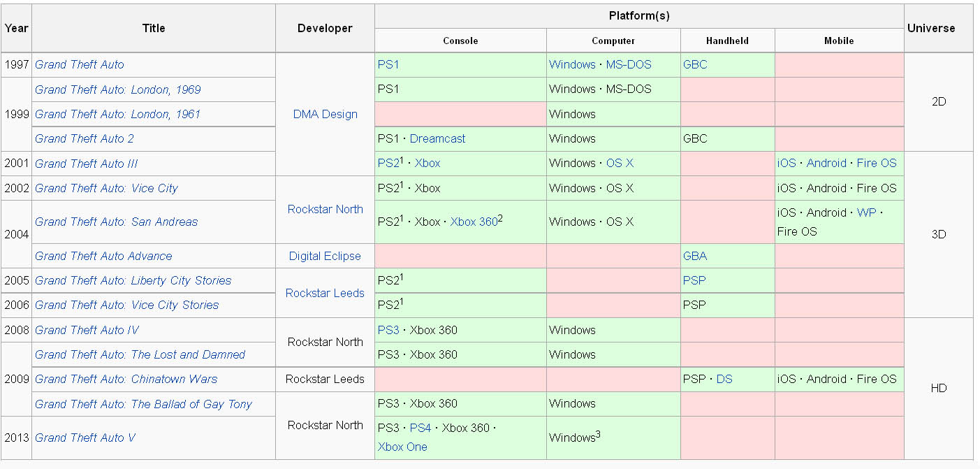Click the Computer subheader
This screenshot has width=980, height=469.
pyautogui.click(x=613, y=41)
